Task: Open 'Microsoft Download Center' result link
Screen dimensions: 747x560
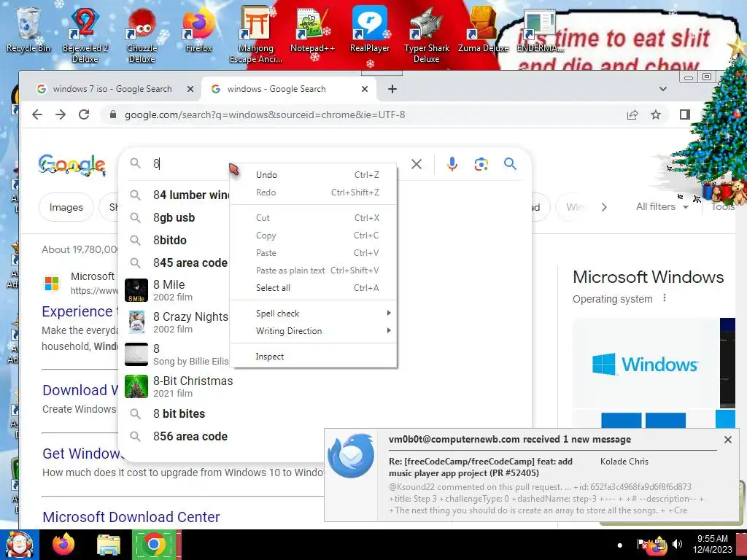Action: tap(131, 517)
